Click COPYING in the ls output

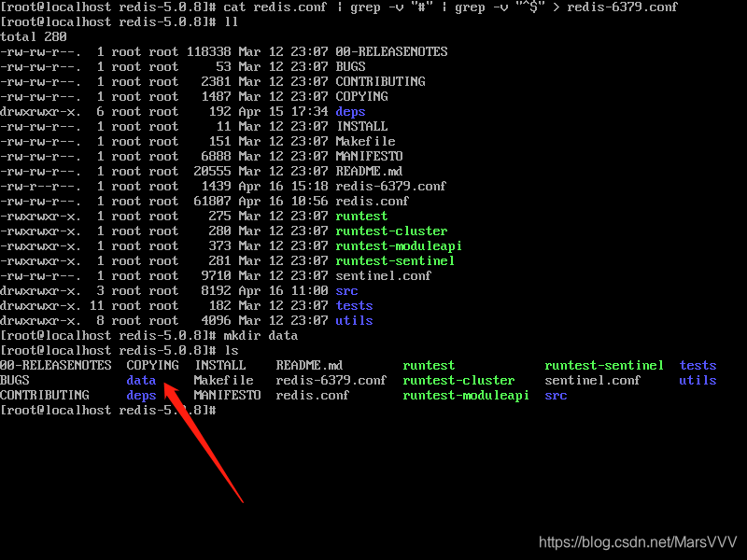click(152, 365)
